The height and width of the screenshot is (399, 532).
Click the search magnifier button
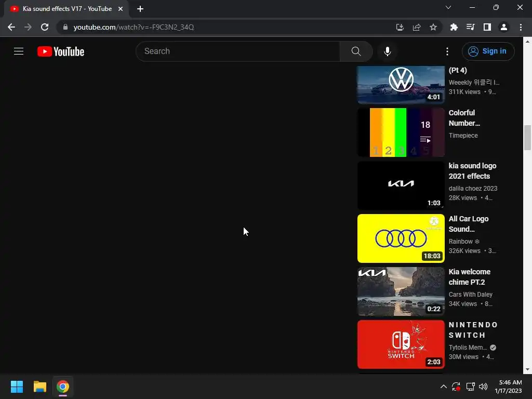click(356, 51)
